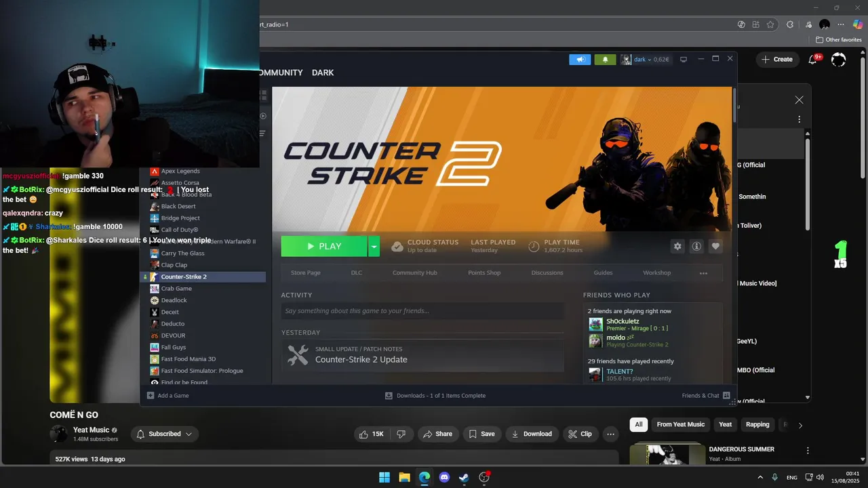The image size is (868, 488).
Task: Click the Deceit game icon
Action: [155, 312]
